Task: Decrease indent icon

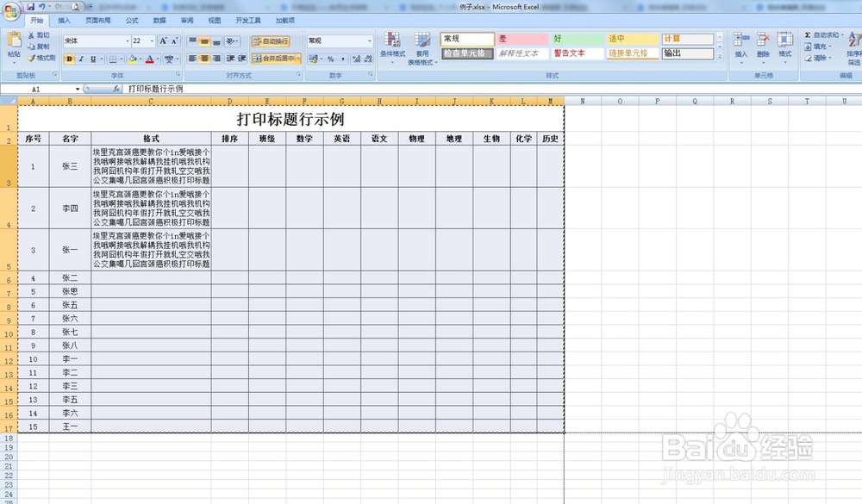Action: click(230, 59)
